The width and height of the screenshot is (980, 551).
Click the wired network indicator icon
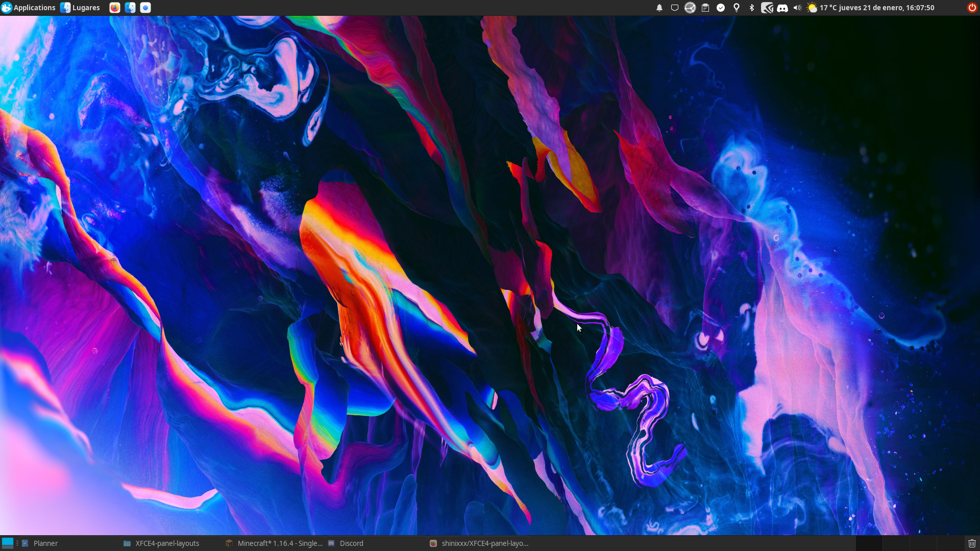(675, 8)
